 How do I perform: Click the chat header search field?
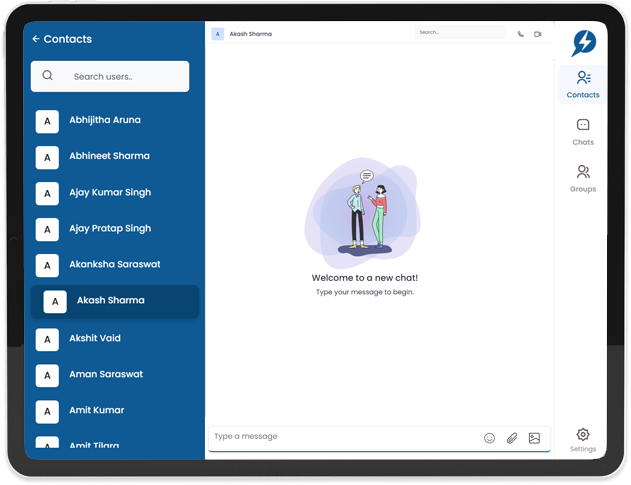pyautogui.click(x=460, y=33)
